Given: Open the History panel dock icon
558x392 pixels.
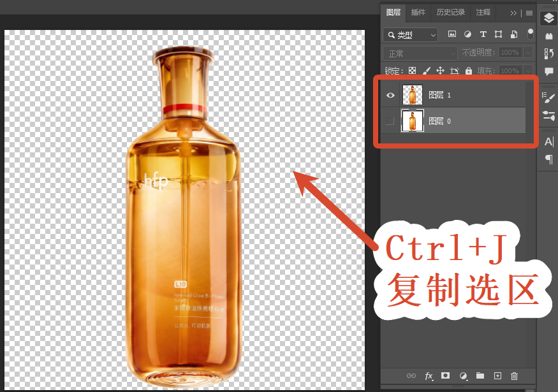Looking at the screenshot, I should [x=548, y=54].
